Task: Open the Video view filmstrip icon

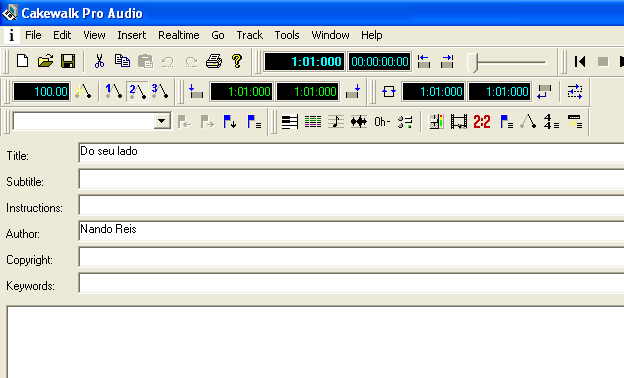Action: pyautogui.click(x=459, y=122)
